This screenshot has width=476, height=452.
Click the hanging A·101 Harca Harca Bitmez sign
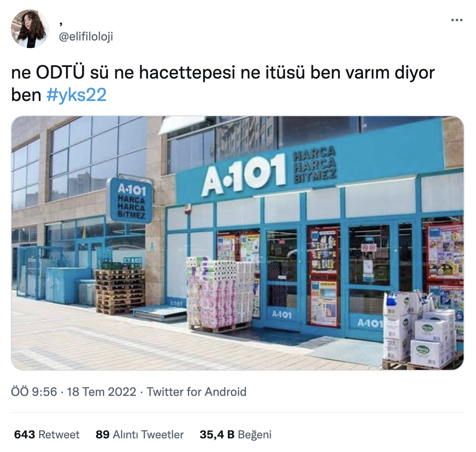point(130,200)
